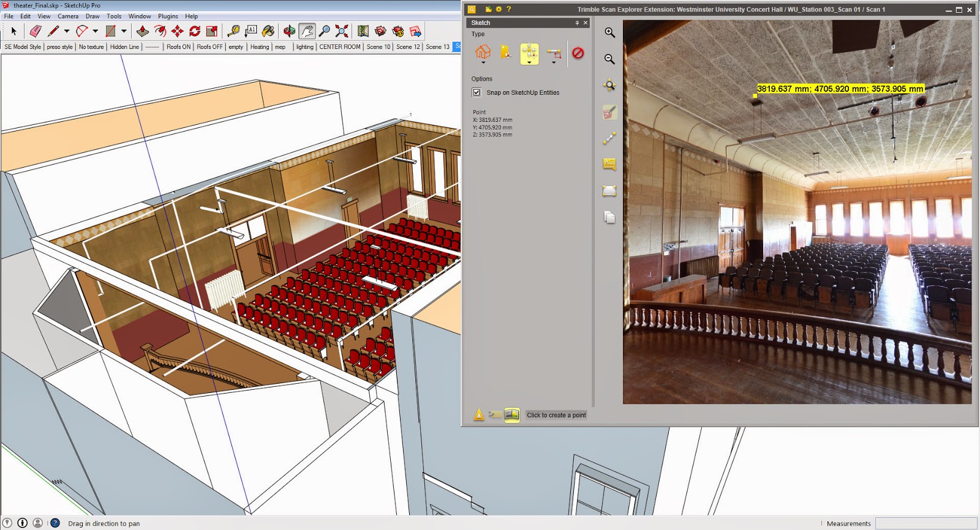Switch to the Hidden Line scene tab

pos(124,47)
